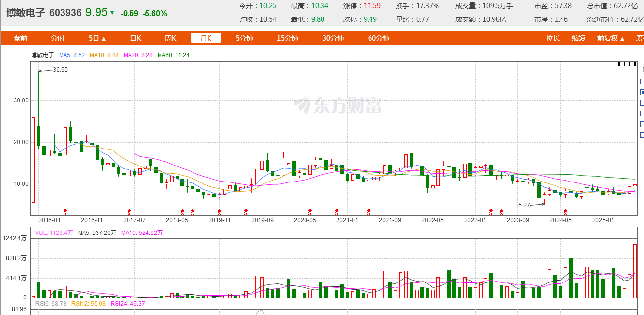Click the RSI6: 68.73 label
This screenshot has width=644, height=315.
point(52,304)
